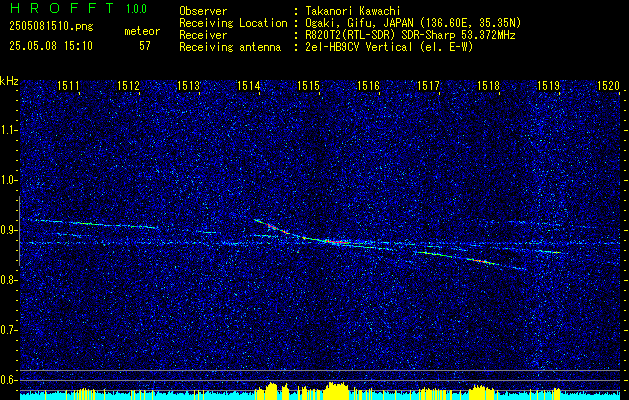Click the 0.7 kHz frequency label
Viewport: 629px width, 400px height.
tap(8, 330)
